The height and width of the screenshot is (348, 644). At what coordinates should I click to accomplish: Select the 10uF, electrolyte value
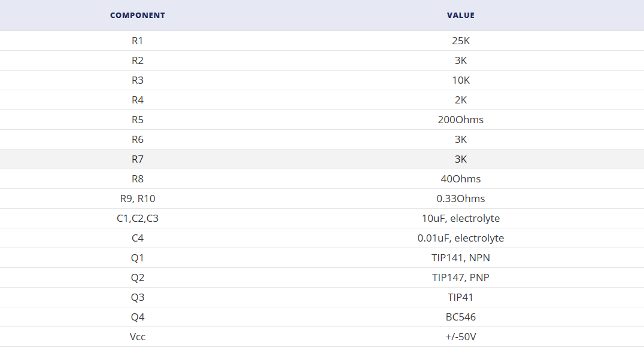tap(460, 218)
